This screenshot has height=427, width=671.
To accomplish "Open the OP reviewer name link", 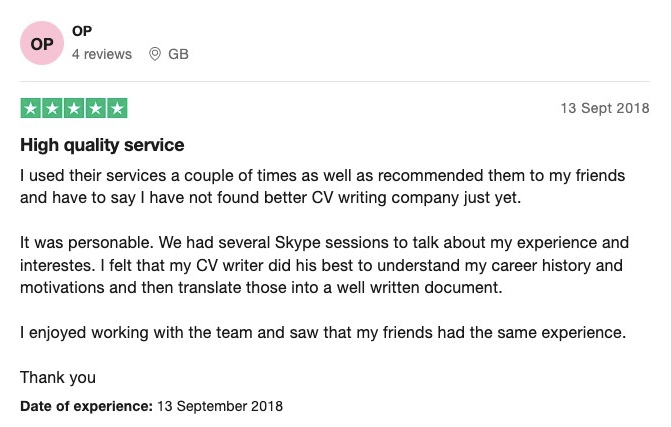I will pos(82,31).
